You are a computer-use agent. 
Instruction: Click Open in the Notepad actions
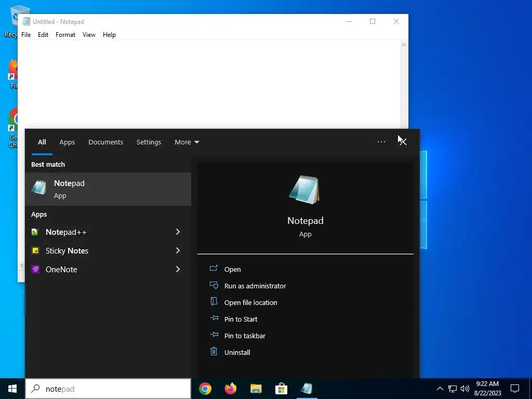click(232, 270)
